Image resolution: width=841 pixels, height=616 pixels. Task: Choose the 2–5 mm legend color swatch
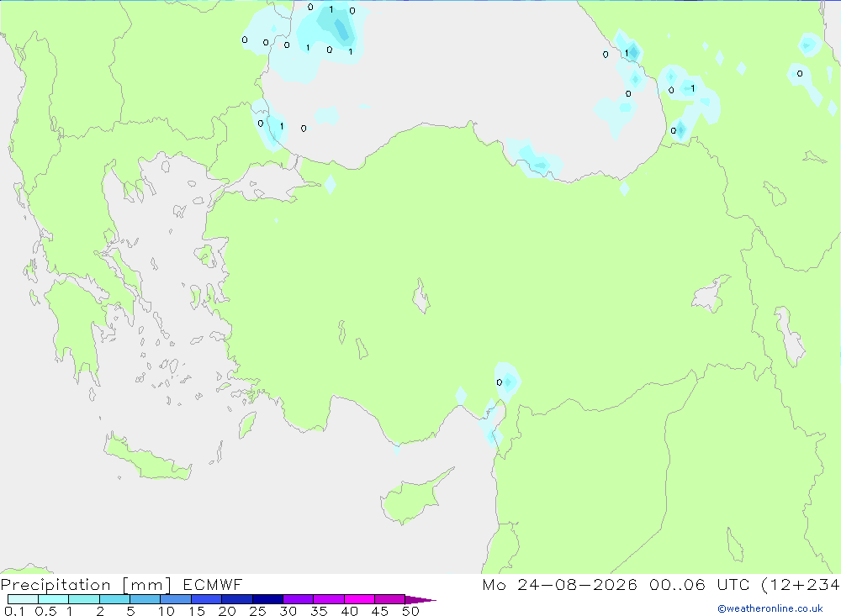click(x=114, y=599)
